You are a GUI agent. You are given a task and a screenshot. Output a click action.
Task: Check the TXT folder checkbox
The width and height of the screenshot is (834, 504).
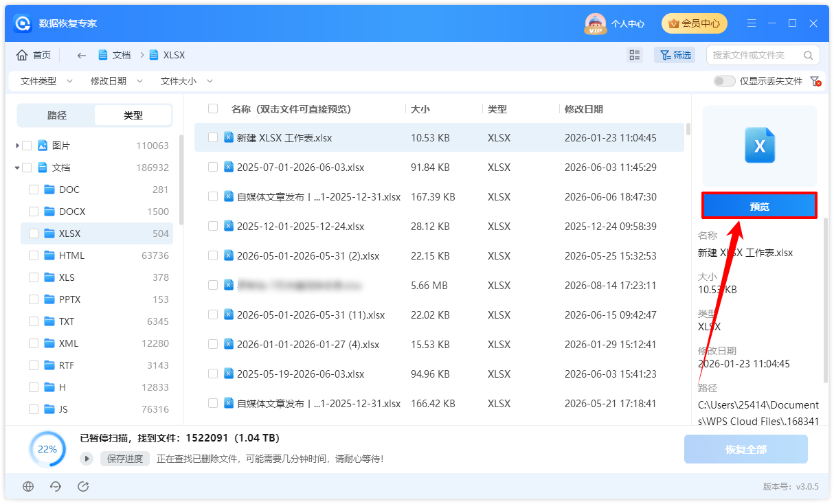pos(33,321)
